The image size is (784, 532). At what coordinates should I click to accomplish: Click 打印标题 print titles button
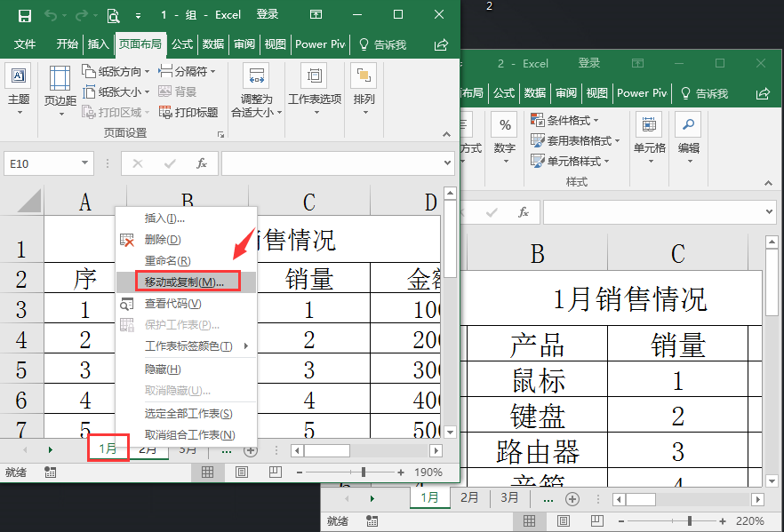click(188, 113)
